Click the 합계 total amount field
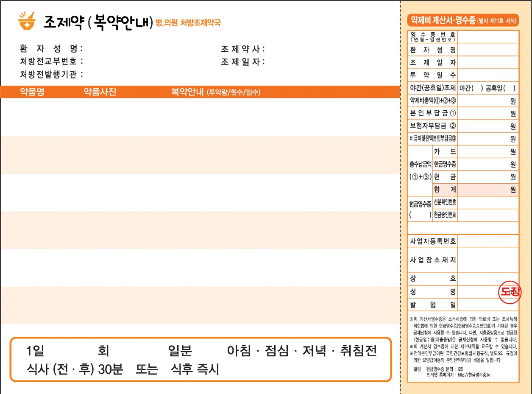 pyautogui.click(x=488, y=190)
